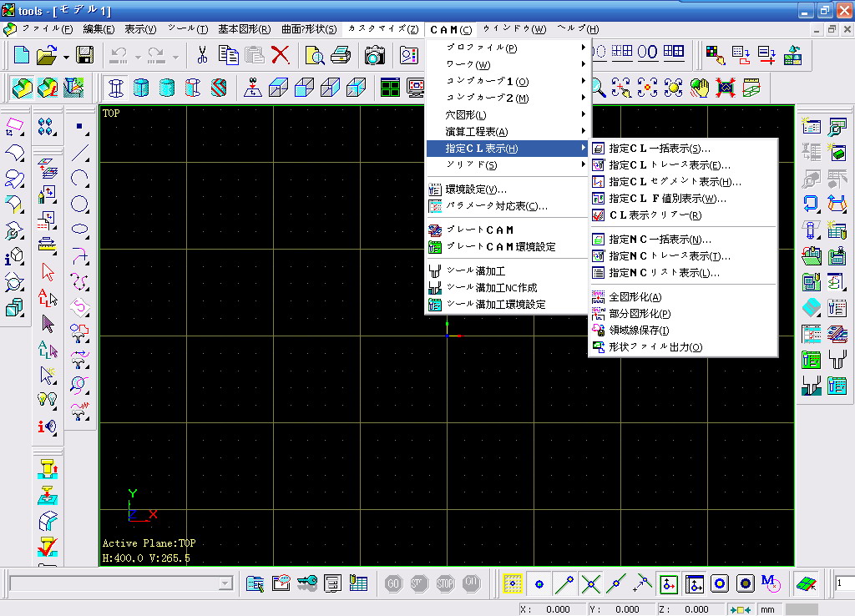Click the New file icon

(x=21, y=55)
